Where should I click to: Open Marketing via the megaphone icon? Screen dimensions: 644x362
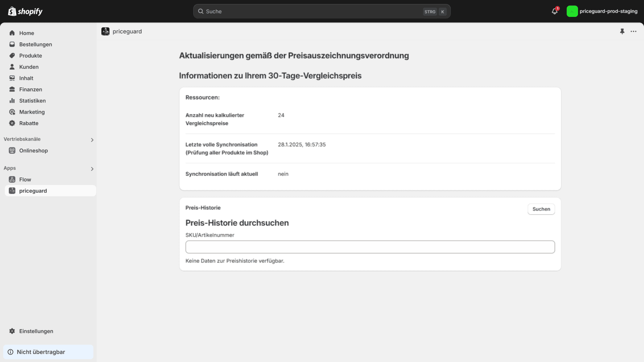[x=12, y=112]
